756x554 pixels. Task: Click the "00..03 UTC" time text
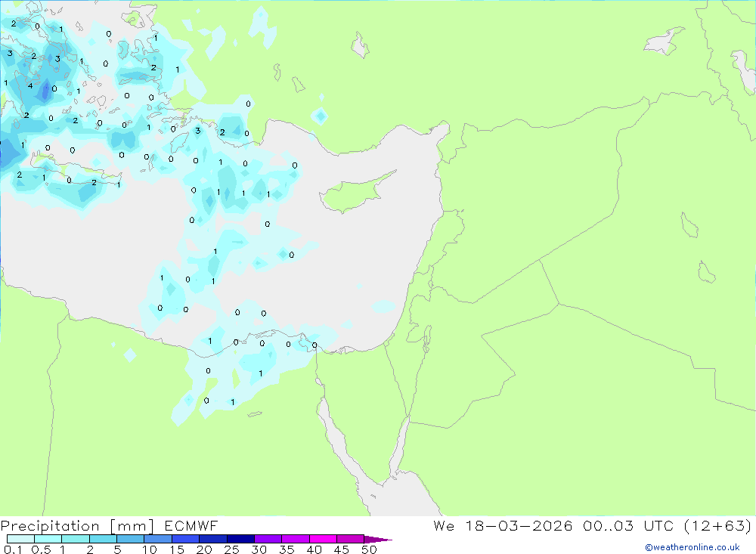(x=628, y=525)
